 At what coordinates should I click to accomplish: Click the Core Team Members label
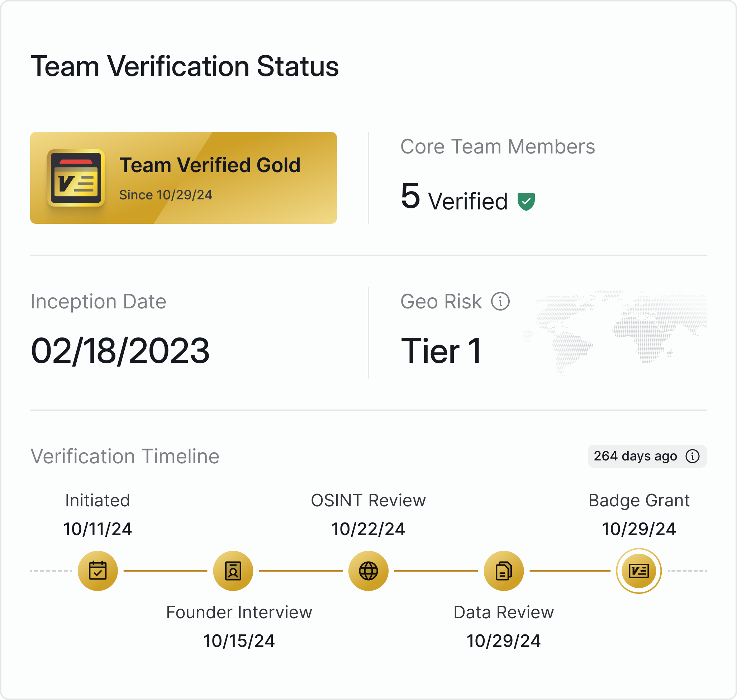[x=498, y=147]
